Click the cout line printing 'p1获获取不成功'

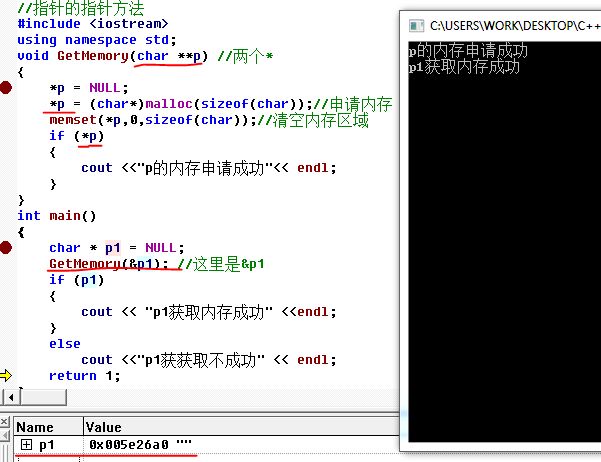click(209, 360)
